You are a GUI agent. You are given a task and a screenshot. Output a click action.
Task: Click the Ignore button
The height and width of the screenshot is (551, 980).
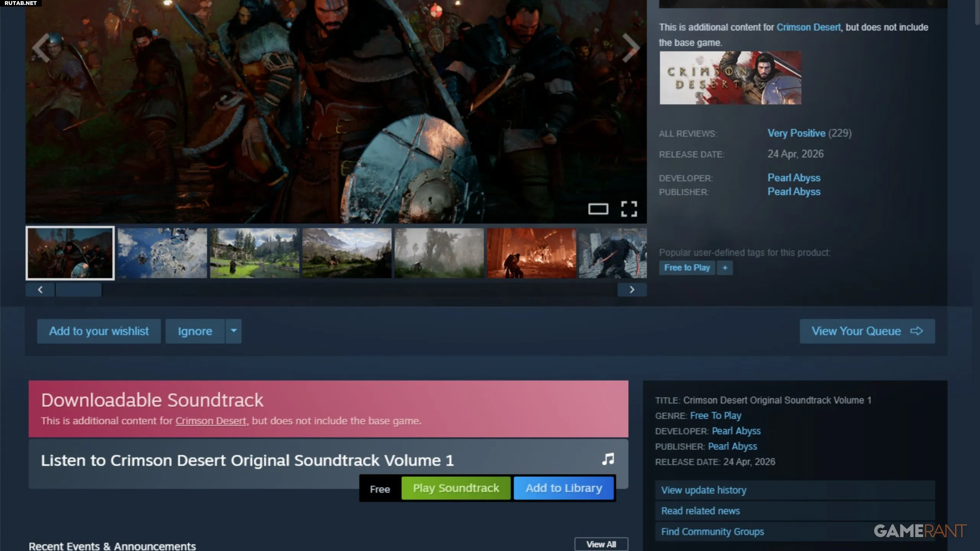[195, 331]
